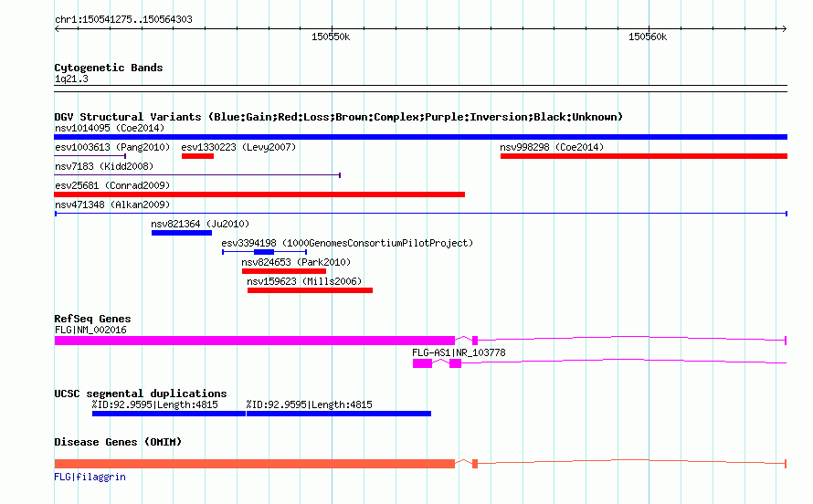Click the esv3394198 1000Genomes variant feature

coord(264,252)
